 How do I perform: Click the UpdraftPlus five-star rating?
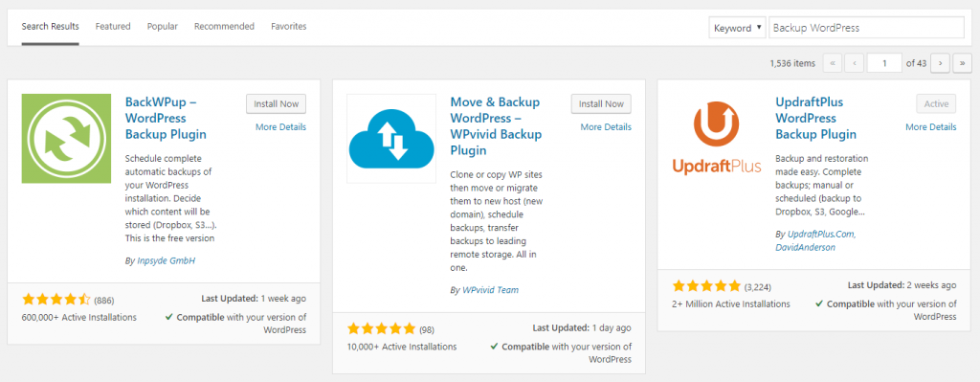tap(706, 286)
